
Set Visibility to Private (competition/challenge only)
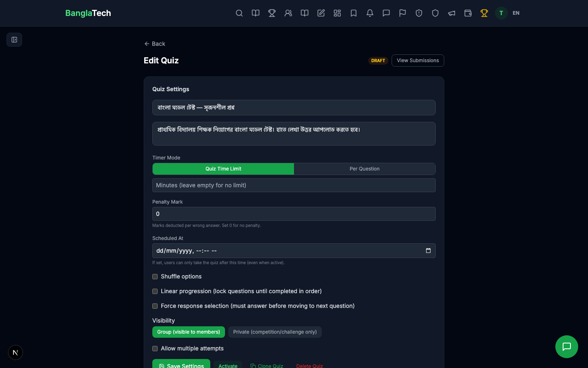(x=275, y=332)
